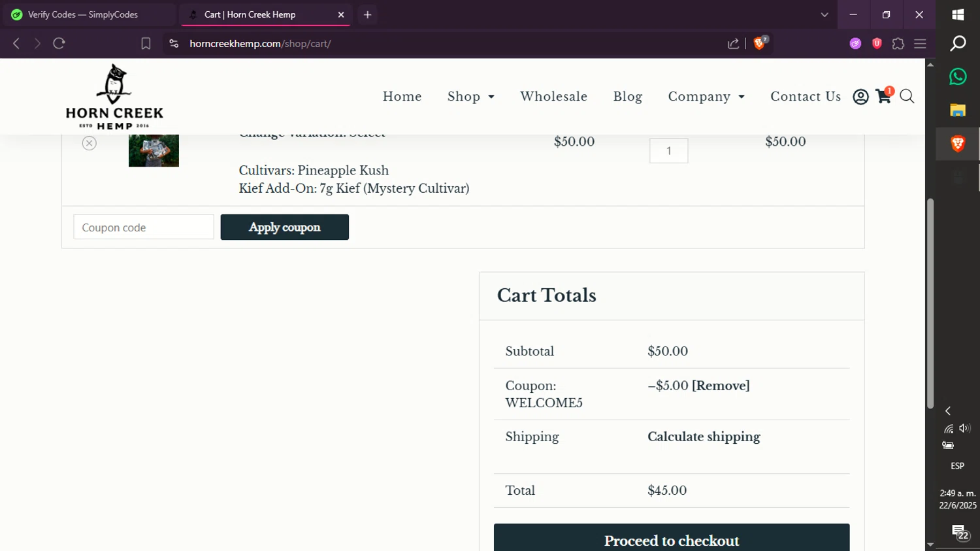
Task: Click the browser forward arrow
Action: (x=37, y=43)
